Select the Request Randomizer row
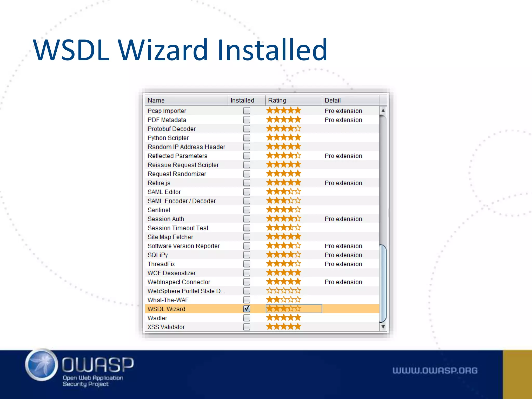This screenshot has width=532, height=399. pos(262,174)
